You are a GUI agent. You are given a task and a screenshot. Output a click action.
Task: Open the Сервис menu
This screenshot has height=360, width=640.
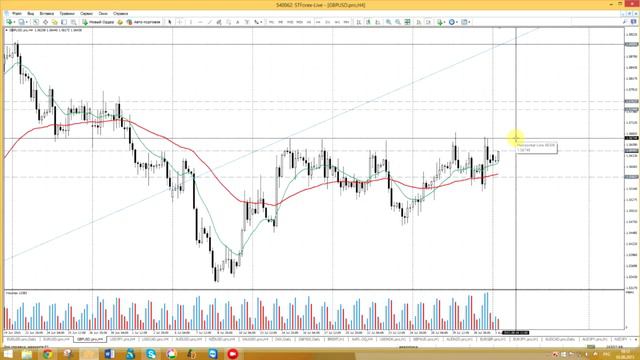click(87, 13)
